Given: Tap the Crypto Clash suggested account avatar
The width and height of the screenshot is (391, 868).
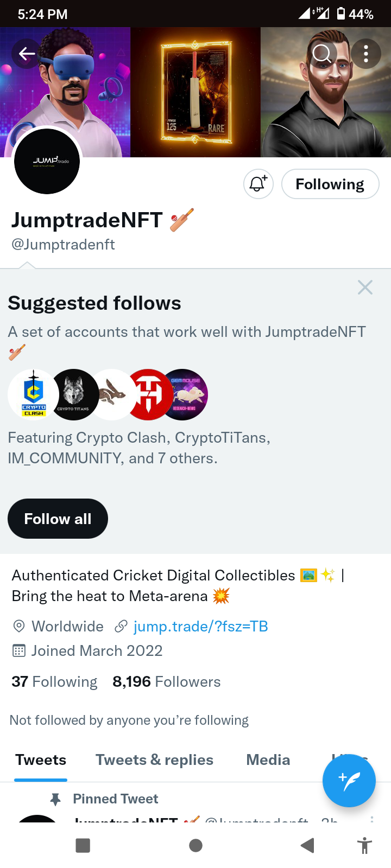Looking at the screenshot, I should pos(31,394).
